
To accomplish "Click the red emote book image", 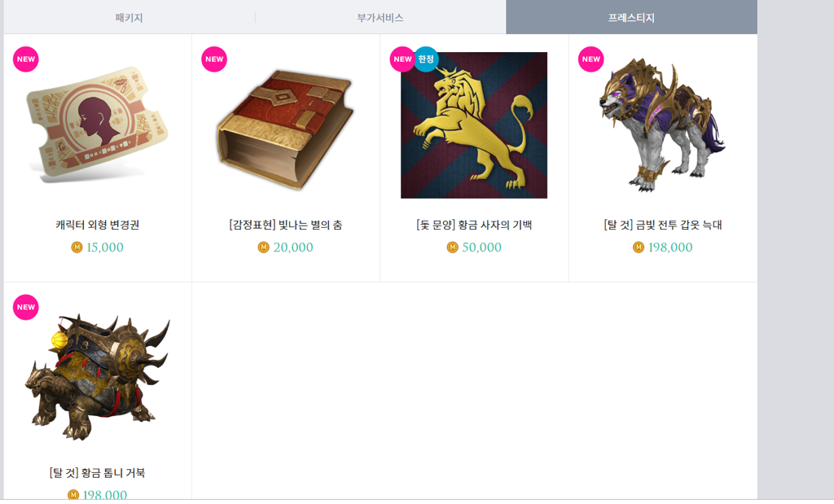I will (x=285, y=129).
